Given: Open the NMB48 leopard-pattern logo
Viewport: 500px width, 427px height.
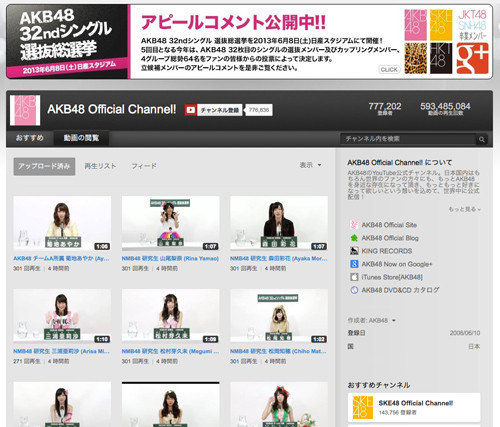Looking at the screenshot, I should click(415, 58).
